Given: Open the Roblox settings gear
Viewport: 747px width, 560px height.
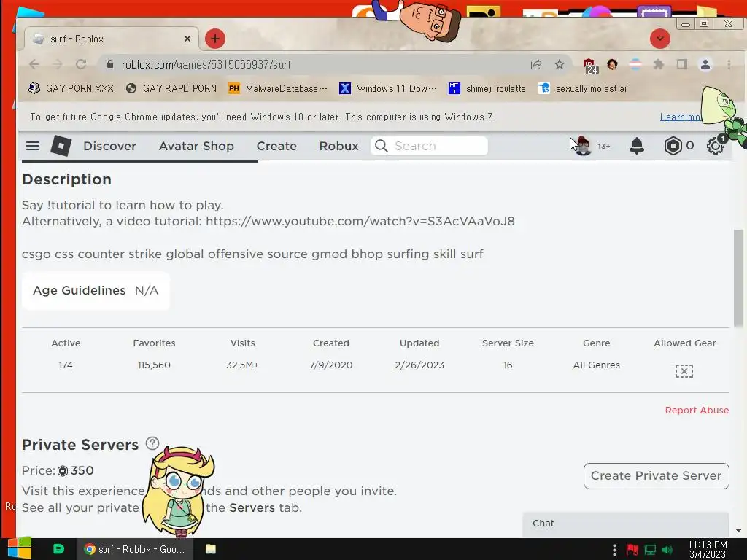Looking at the screenshot, I should click(715, 146).
